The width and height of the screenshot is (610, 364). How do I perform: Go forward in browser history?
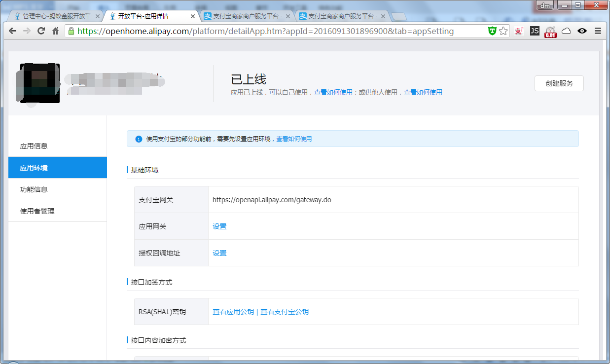(x=27, y=31)
